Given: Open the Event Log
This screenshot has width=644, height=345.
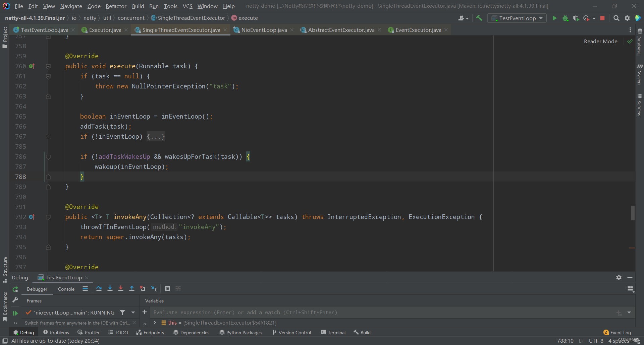Looking at the screenshot, I should pyautogui.click(x=617, y=333).
